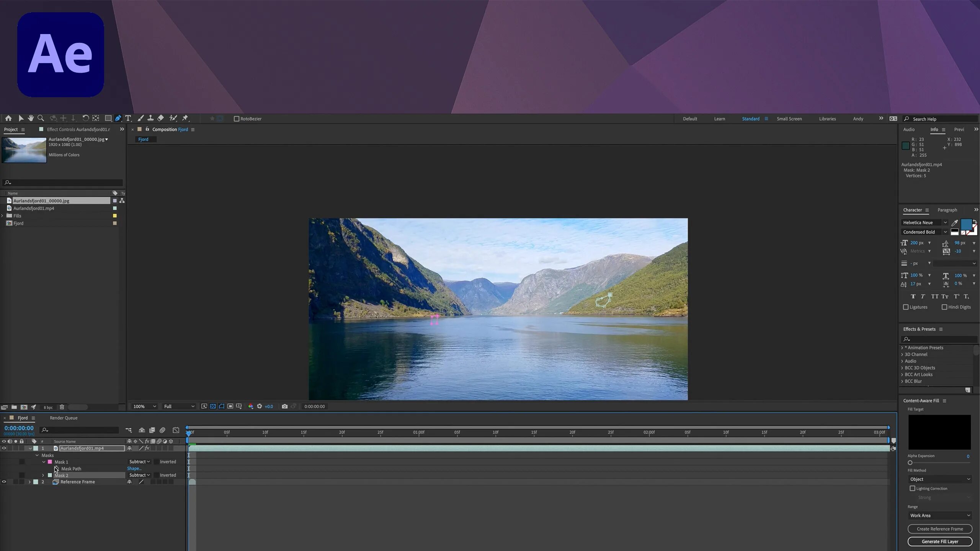
Task: Select the Hand tool
Action: pyautogui.click(x=31, y=118)
